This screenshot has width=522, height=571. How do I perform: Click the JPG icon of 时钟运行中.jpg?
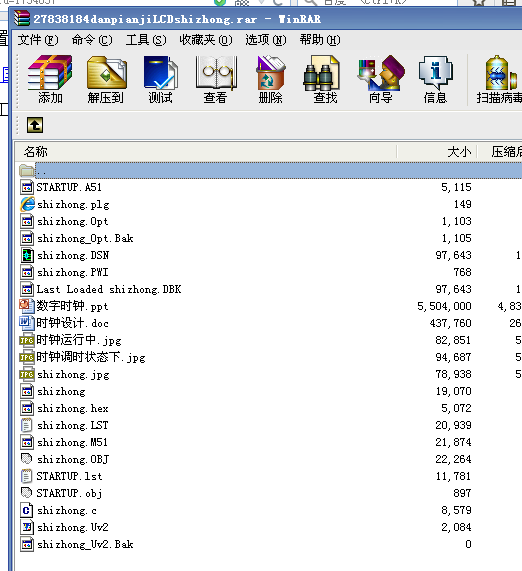tap(27, 340)
